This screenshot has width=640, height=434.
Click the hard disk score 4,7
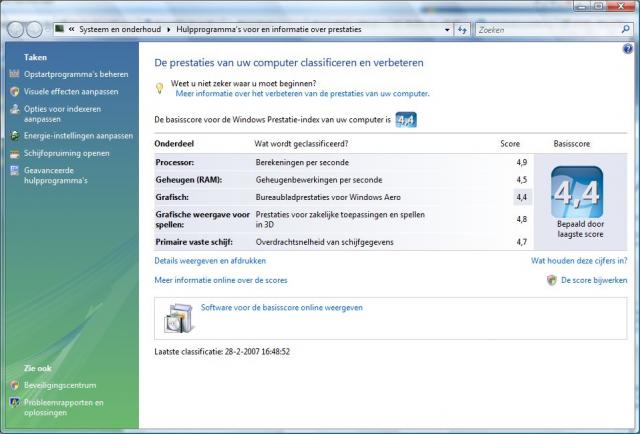[522, 242]
